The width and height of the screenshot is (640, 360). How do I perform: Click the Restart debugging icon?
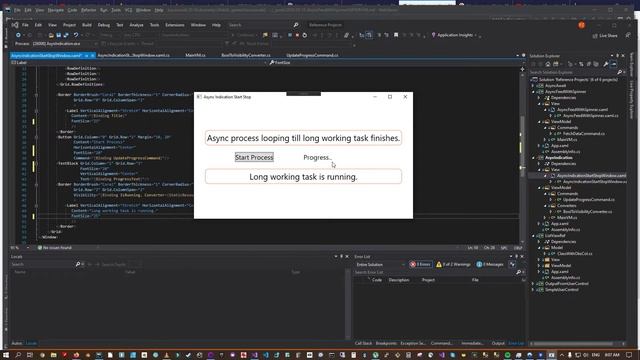pos(304,35)
